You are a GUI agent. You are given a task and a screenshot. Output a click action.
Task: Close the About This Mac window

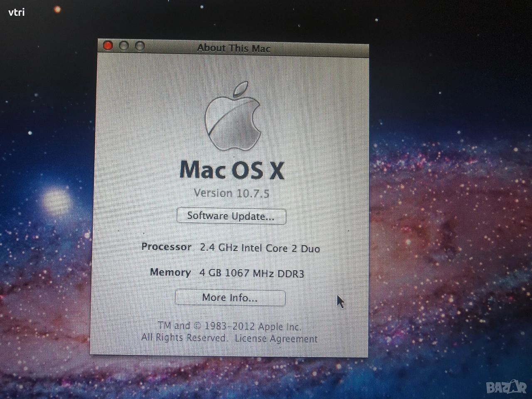[108, 46]
